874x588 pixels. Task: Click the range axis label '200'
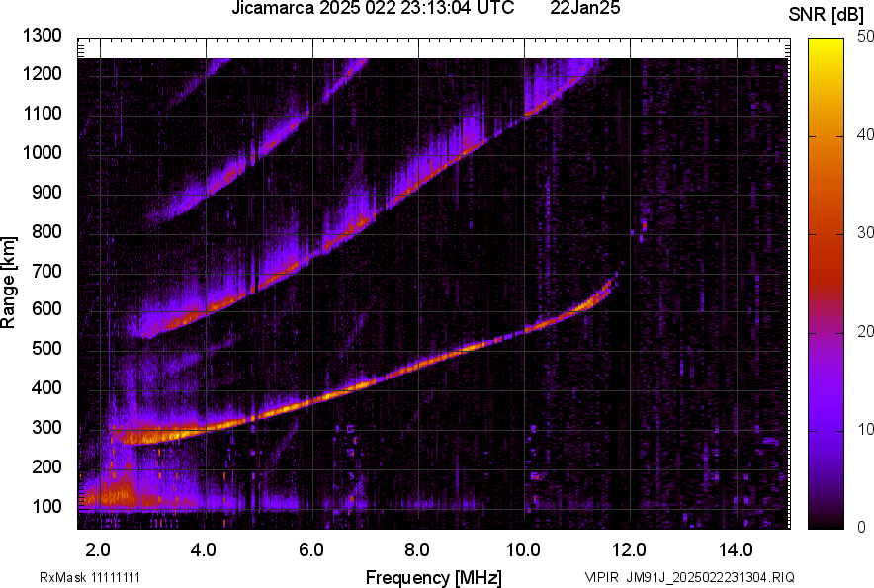[x=46, y=465]
